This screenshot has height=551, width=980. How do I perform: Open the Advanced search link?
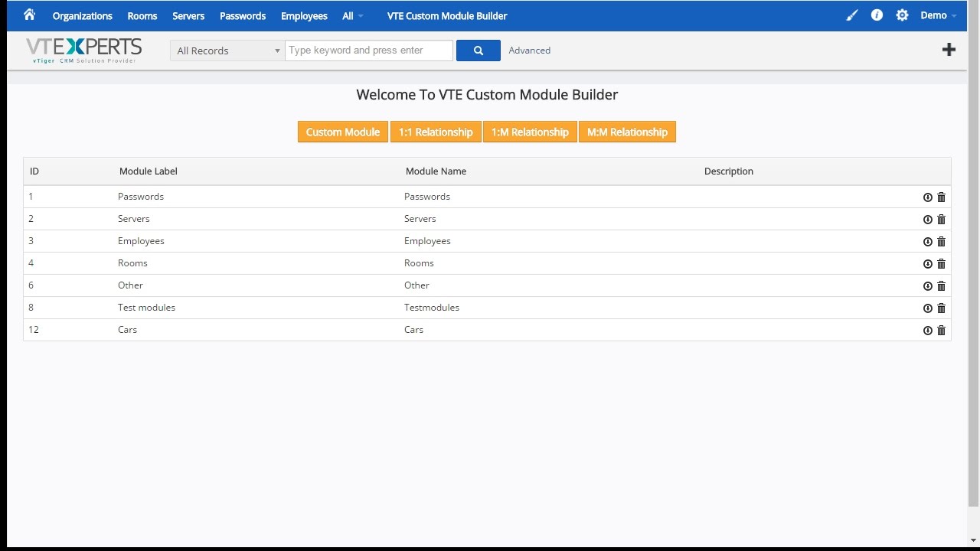point(530,51)
